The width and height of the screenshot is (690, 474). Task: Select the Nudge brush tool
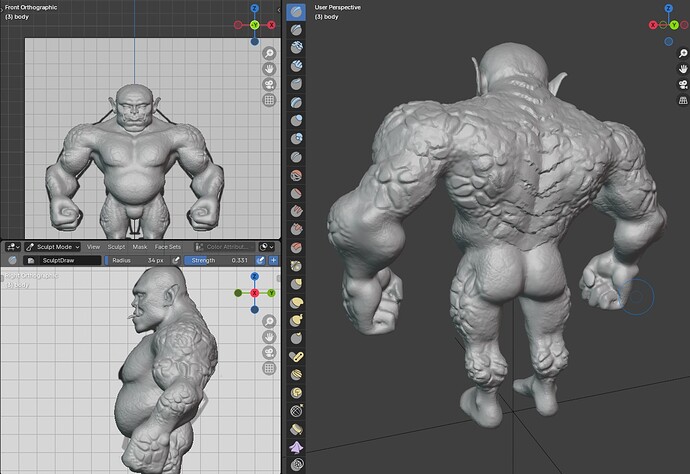click(296, 375)
